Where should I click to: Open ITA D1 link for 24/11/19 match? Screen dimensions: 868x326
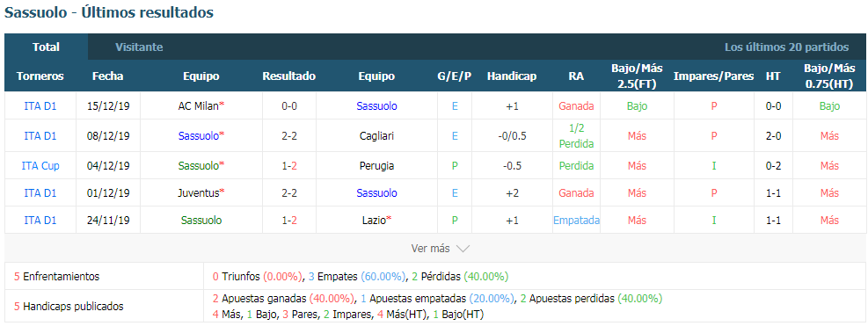pyautogui.click(x=40, y=221)
